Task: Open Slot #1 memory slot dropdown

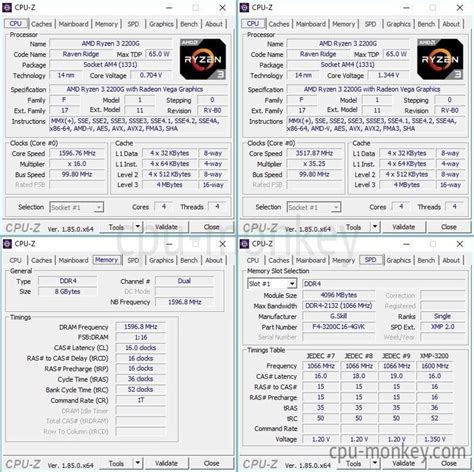Action: [x=292, y=284]
